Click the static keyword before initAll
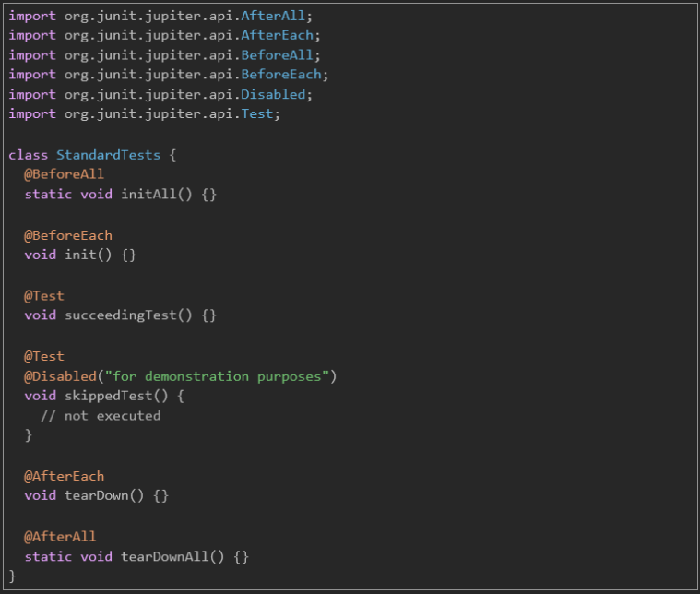This screenshot has height=594, width=700. [48, 195]
